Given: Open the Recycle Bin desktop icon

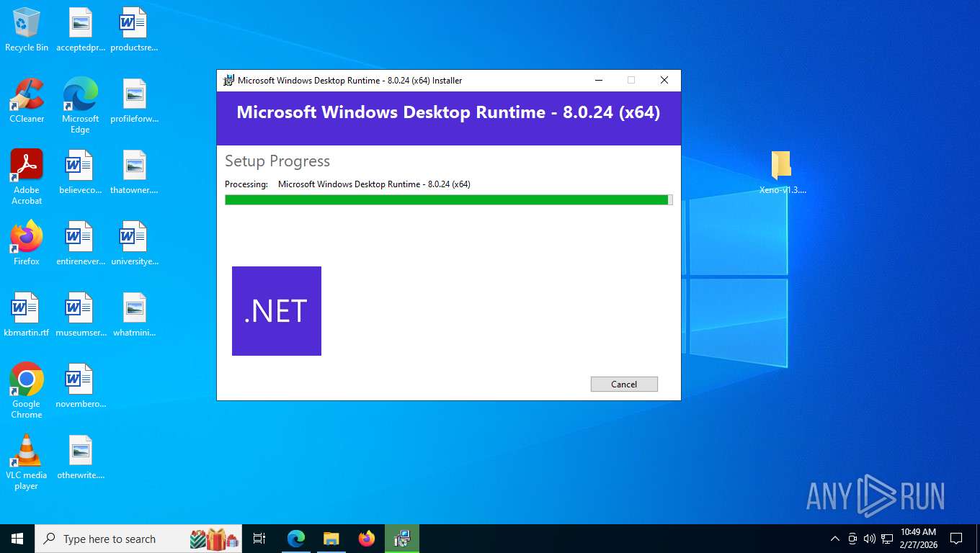Looking at the screenshot, I should tap(27, 30).
